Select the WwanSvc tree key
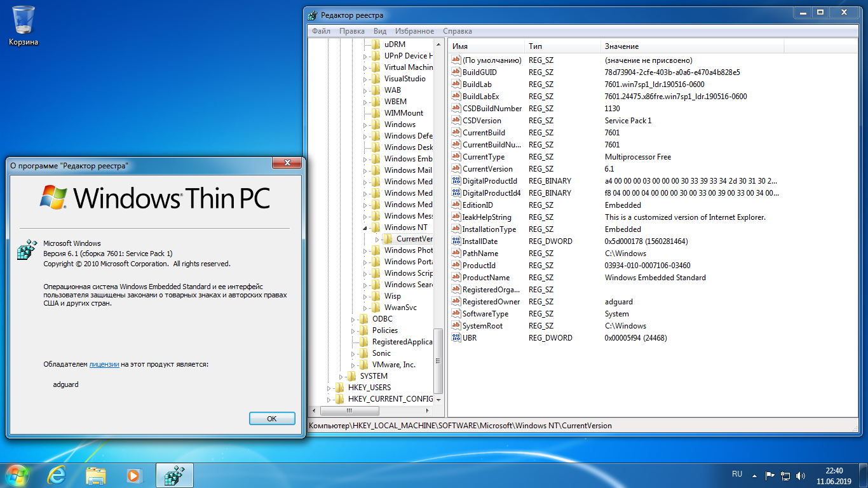 [x=400, y=308]
